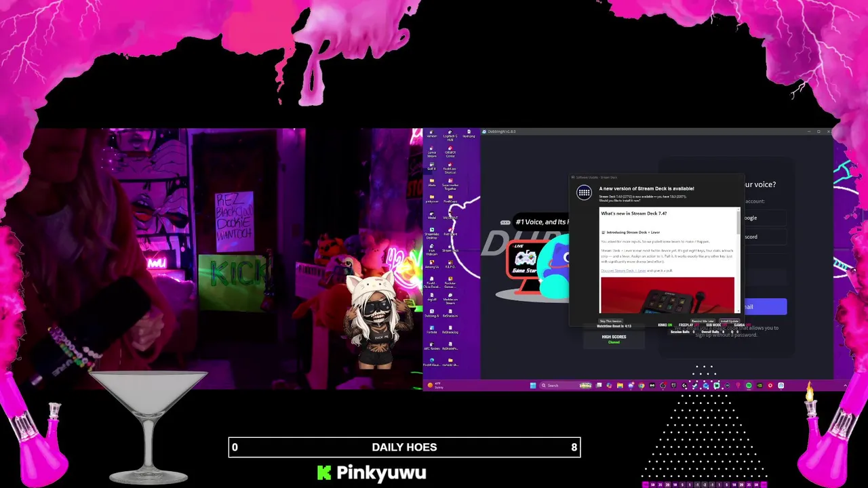
Task: Open the Windows Start menu
Action: coord(533,386)
